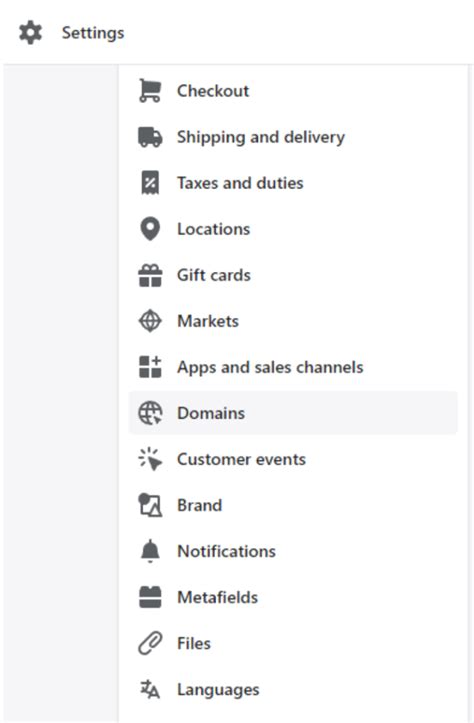
Task: Click the Taxes and duties receipt icon
Action: pos(150,183)
